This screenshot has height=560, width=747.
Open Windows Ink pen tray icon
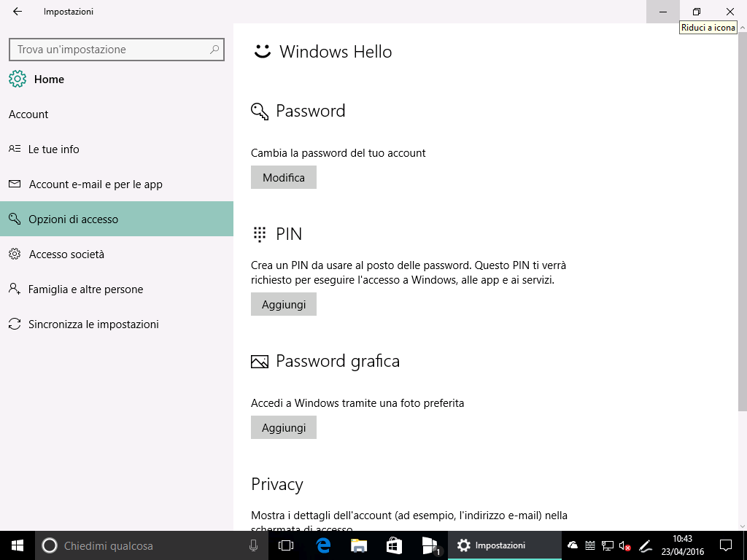(645, 545)
